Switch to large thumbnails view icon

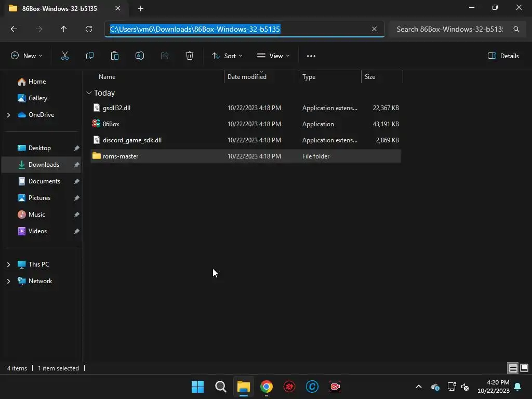[524, 368]
